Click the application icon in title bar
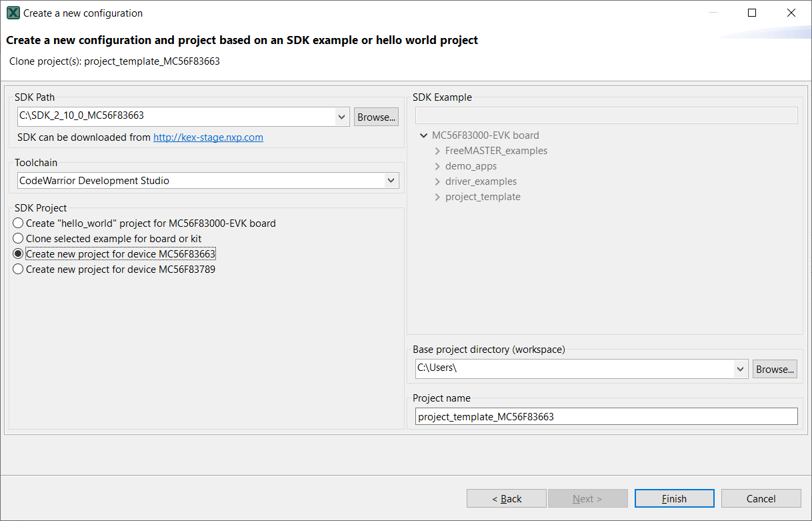This screenshot has width=812, height=521. [13, 13]
